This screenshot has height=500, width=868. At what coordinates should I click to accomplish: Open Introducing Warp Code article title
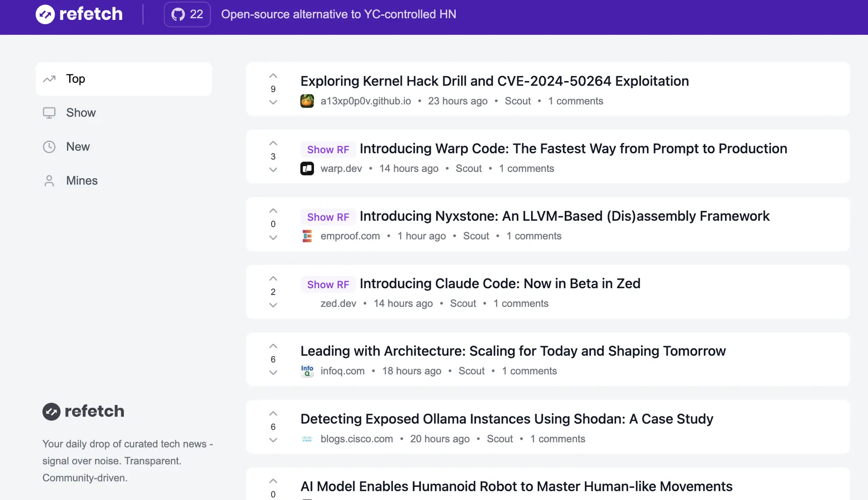click(573, 148)
